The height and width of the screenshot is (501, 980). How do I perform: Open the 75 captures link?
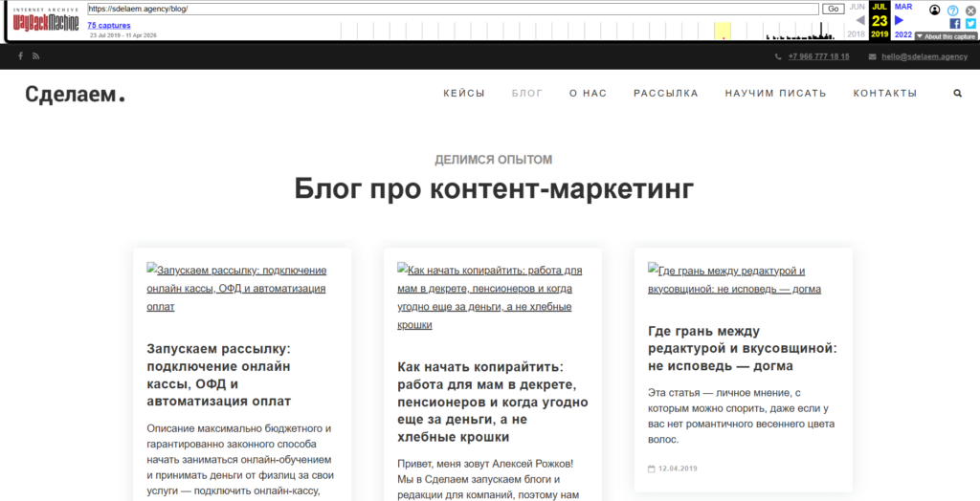click(109, 26)
